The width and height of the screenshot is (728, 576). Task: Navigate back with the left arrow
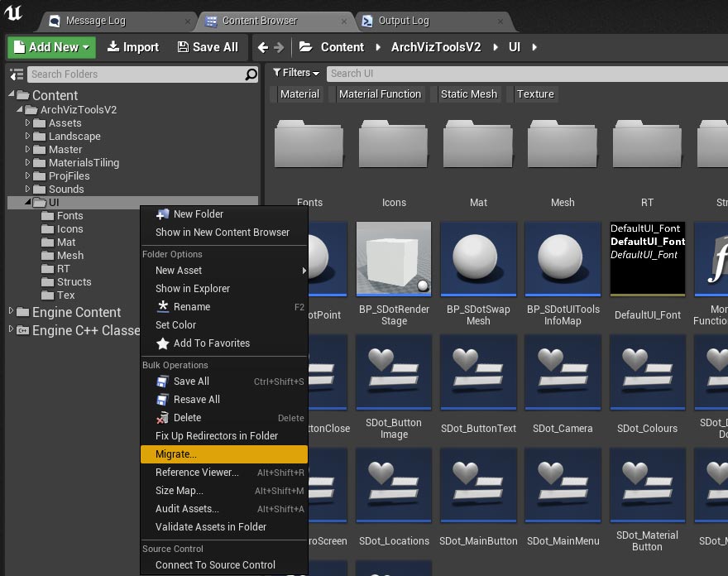[263, 47]
